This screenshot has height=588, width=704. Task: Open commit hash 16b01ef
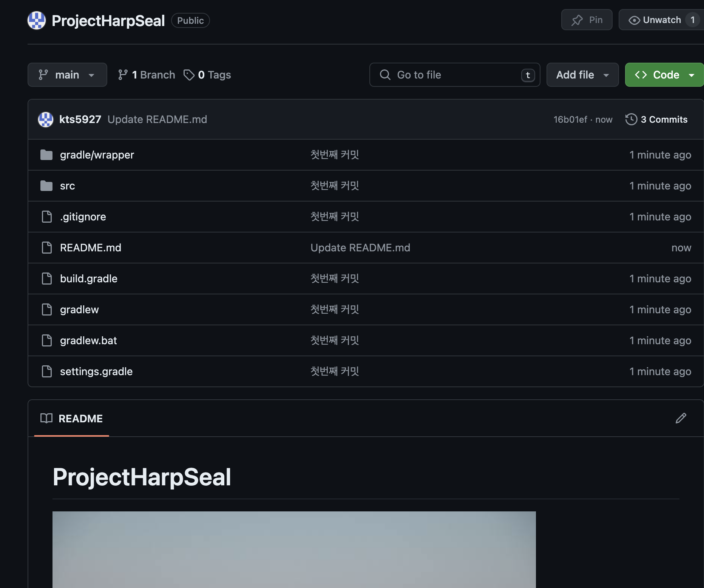570,119
